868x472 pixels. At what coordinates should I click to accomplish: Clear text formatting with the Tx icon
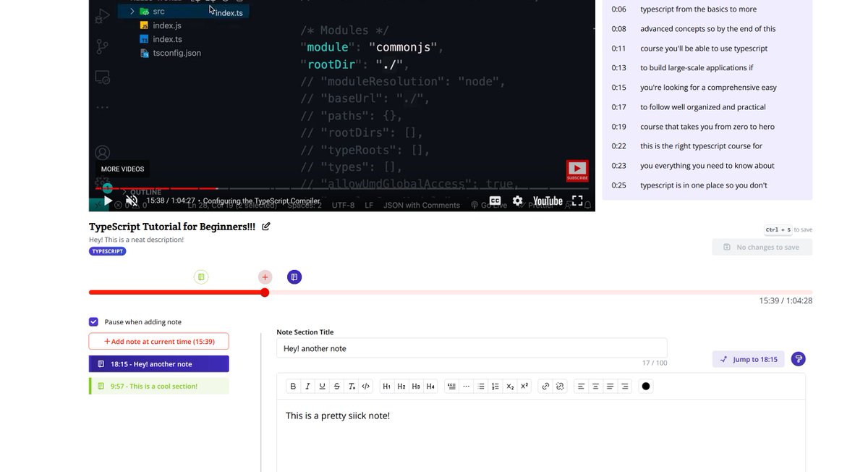click(x=352, y=387)
